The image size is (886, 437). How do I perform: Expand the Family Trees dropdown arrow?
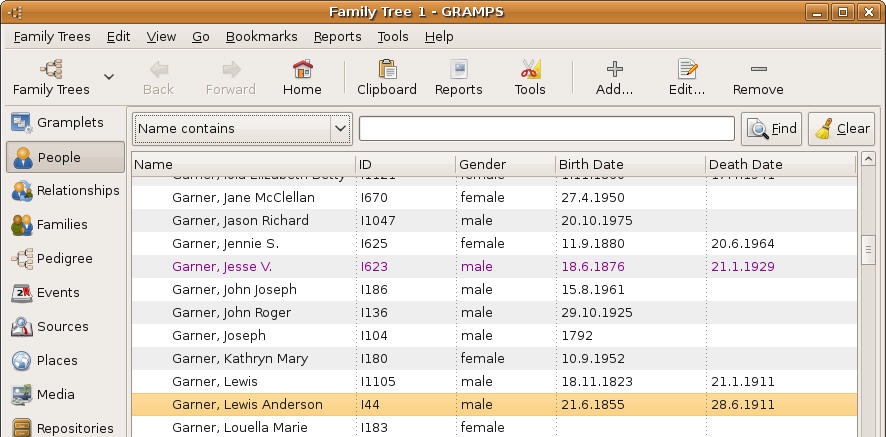tap(109, 77)
